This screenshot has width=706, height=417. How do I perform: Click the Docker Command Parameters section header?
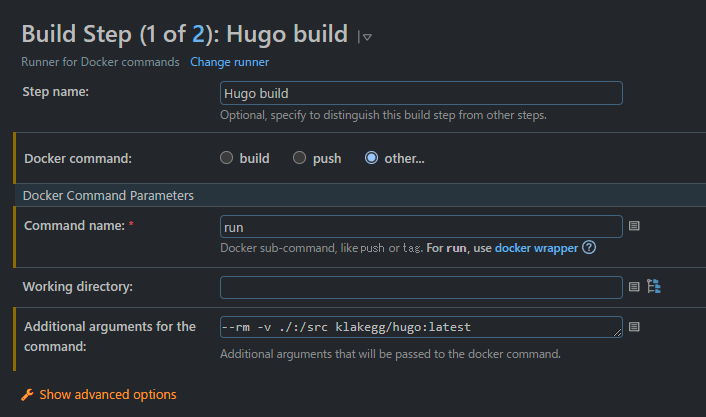click(108, 195)
